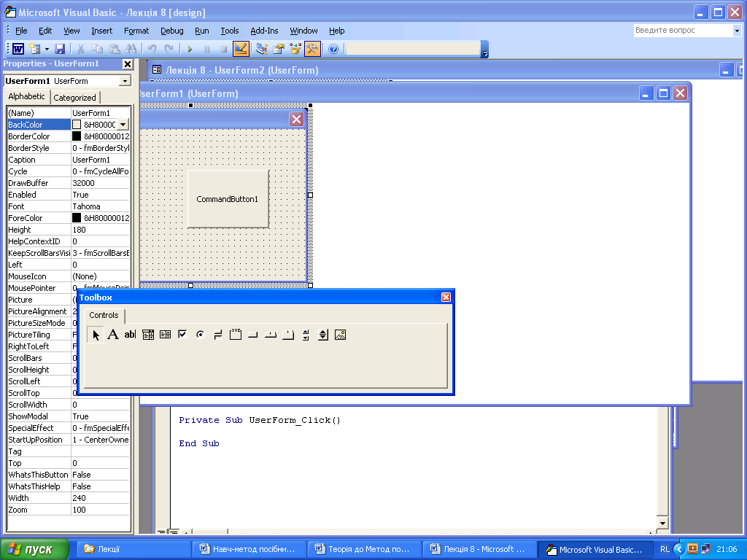
Task: Pick the CheckBox control in Toolbox
Action: (x=182, y=335)
